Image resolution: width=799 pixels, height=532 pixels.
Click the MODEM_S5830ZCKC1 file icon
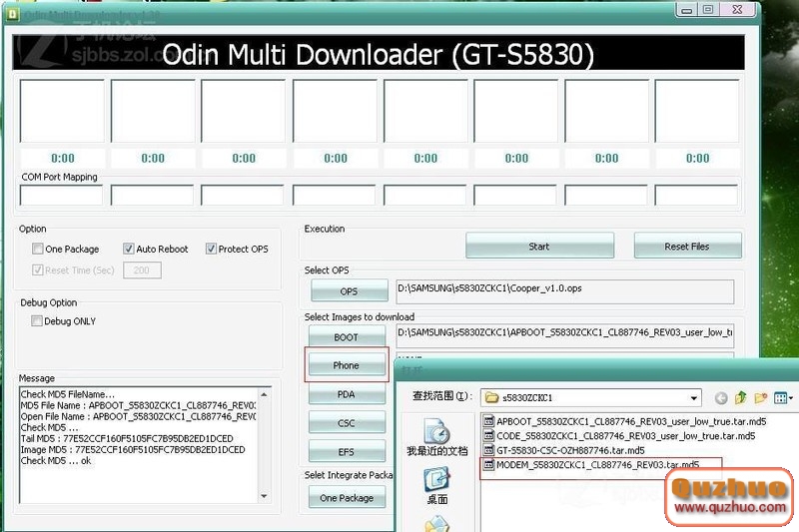pos(488,464)
